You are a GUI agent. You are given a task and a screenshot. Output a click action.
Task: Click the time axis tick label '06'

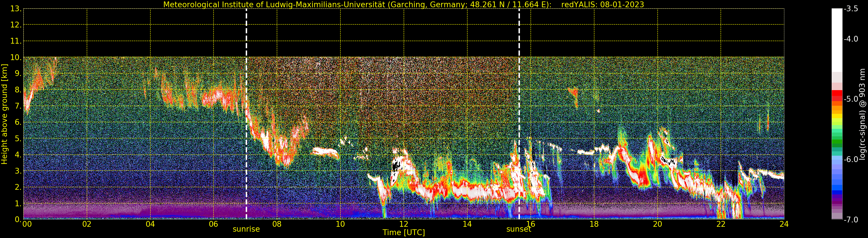[x=214, y=224]
